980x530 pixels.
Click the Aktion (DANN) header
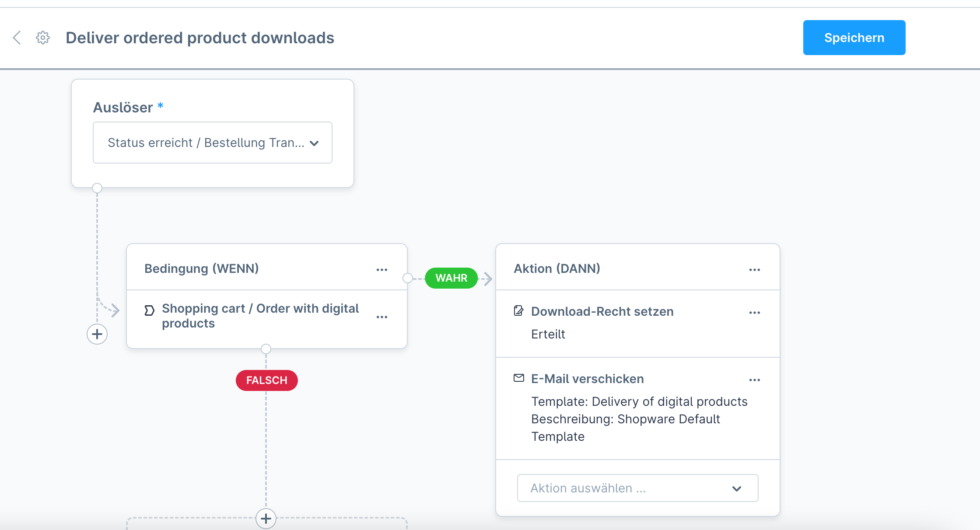click(557, 268)
